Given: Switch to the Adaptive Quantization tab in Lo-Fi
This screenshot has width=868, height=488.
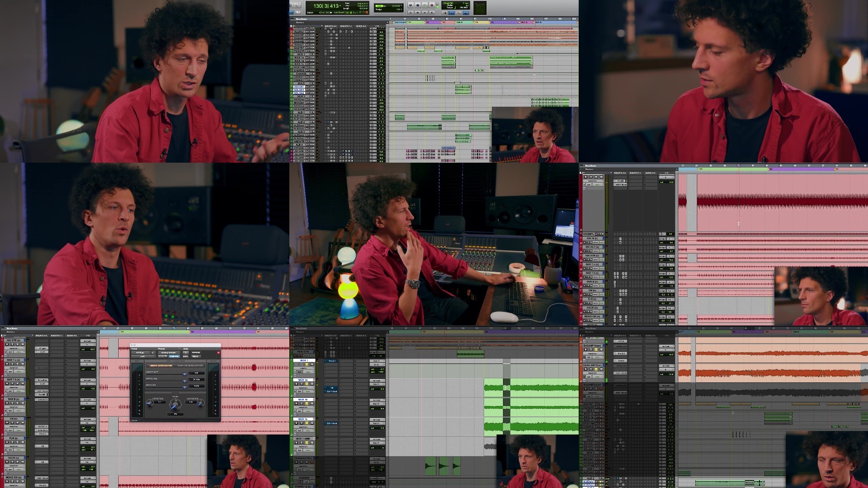Looking at the screenshot, I should pyautogui.click(x=190, y=365).
